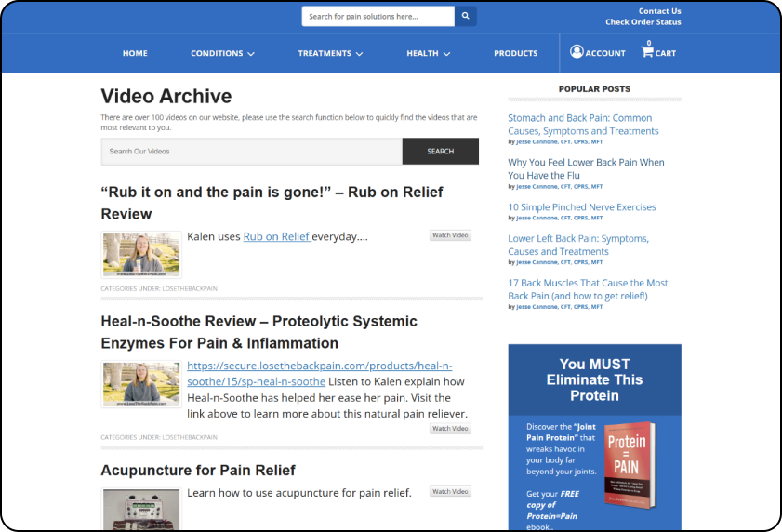Open the Health menu label

pyautogui.click(x=422, y=53)
